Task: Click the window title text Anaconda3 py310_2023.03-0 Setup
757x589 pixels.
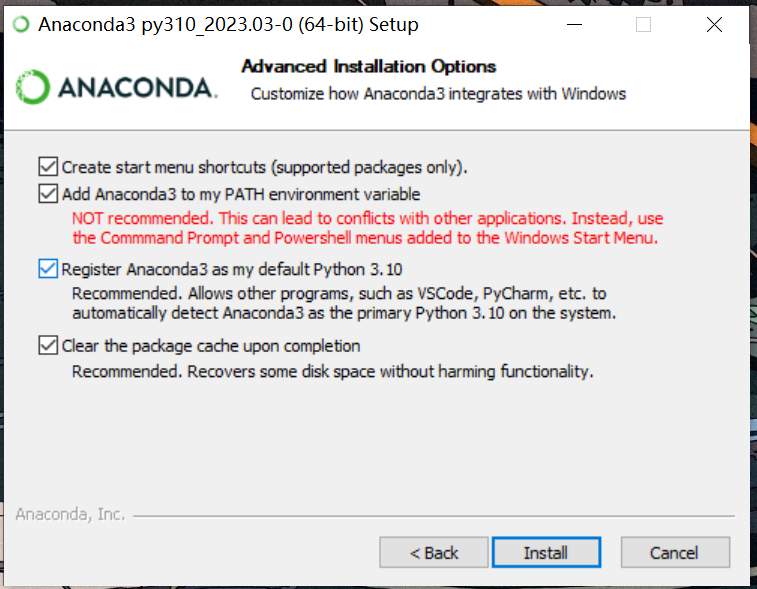Action: pos(228,25)
